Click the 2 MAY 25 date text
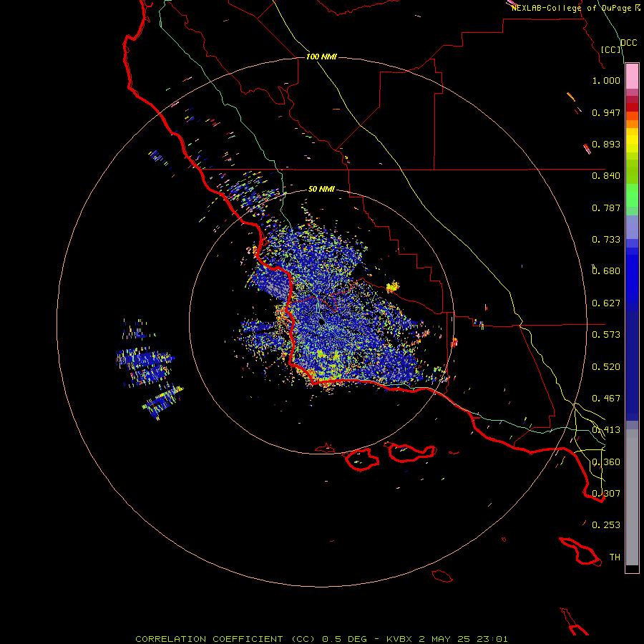This screenshot has width=644, height=644. coord(445,639)
